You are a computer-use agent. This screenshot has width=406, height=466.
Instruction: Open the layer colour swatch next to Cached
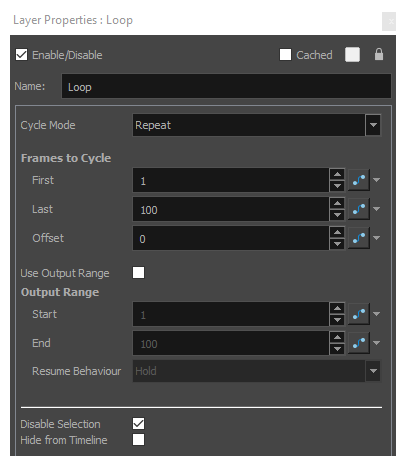(x=352, y=55)
